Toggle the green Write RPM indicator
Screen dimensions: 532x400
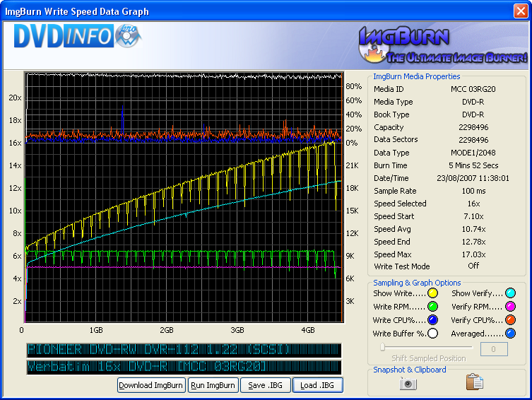point(432,307)
